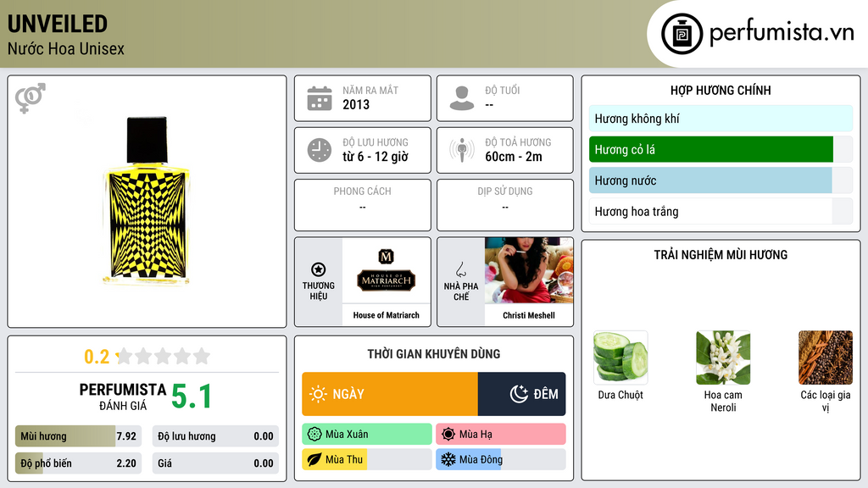
Task: Click the Dịp sử dụng occasion card
Action: click(x=505, y=205)
